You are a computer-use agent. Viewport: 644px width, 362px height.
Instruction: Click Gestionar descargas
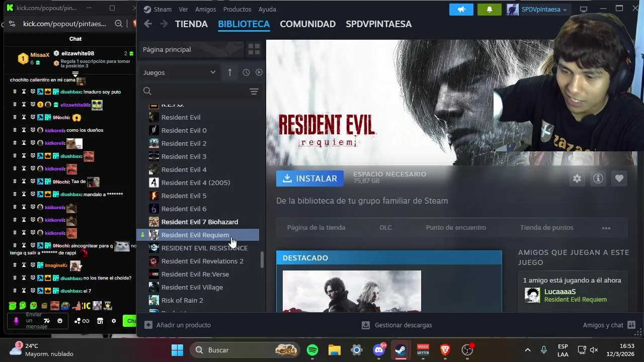pos(403,325)
